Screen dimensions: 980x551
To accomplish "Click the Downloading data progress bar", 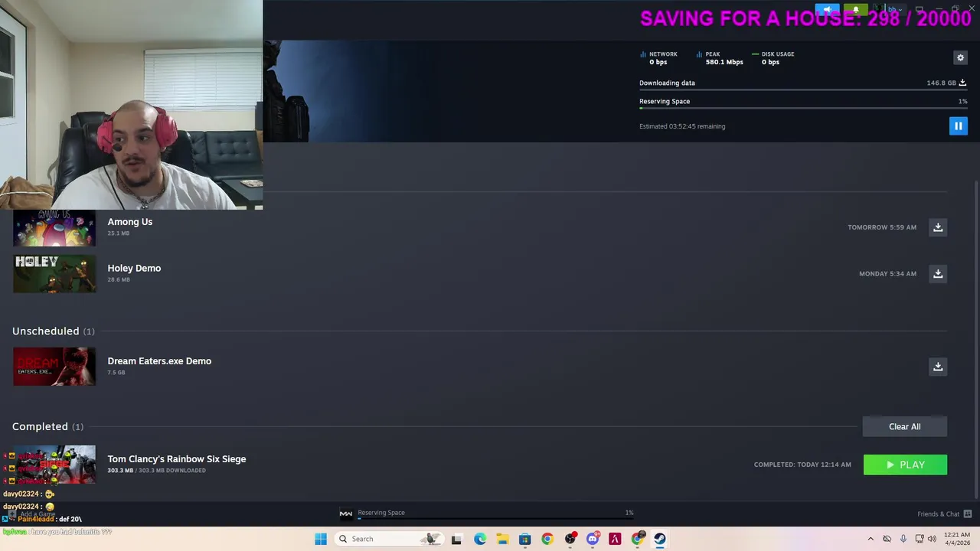I will (803, 90).
